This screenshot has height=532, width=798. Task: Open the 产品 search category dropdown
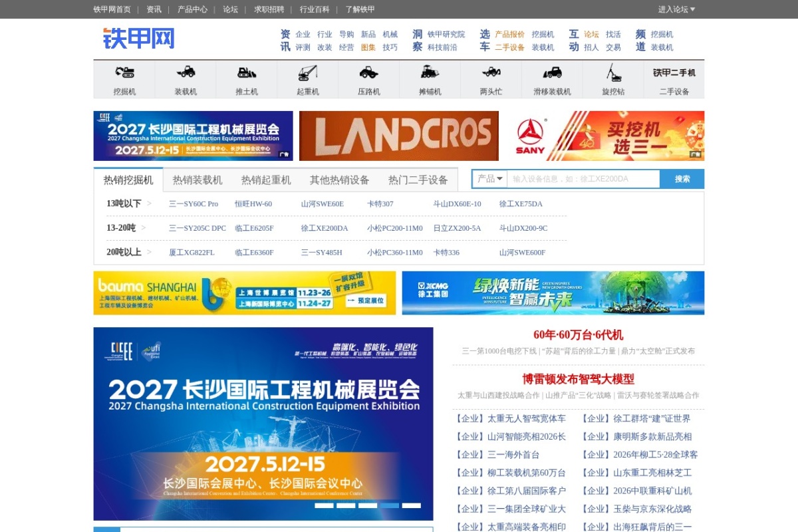coord(490,179)
